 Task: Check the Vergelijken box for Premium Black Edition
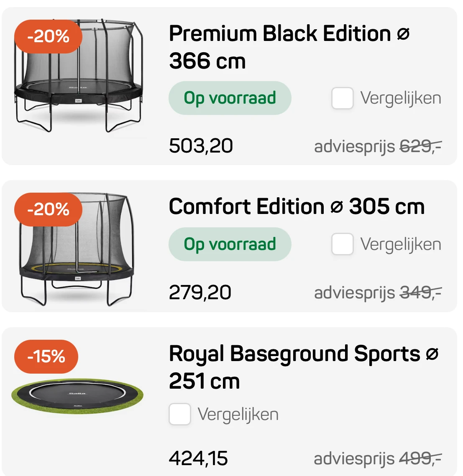(x=342, y=98)
